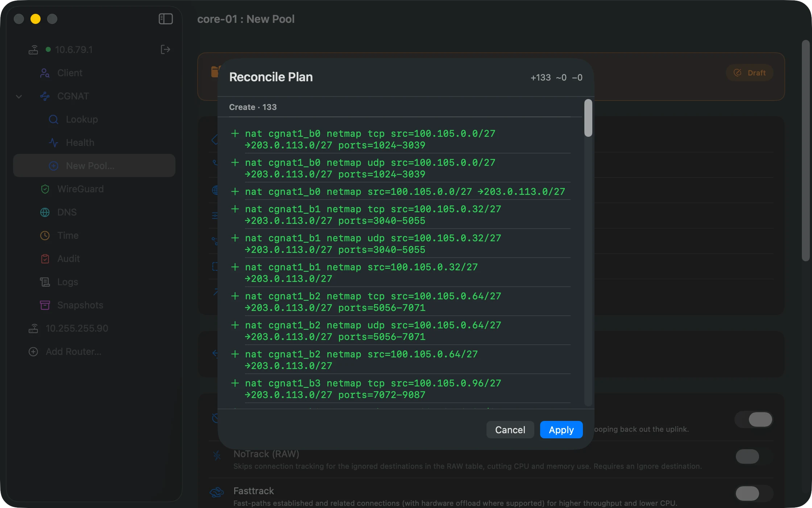Click the DNS globe icon
This screenshot has height=508, width=812.
point(45,212)
